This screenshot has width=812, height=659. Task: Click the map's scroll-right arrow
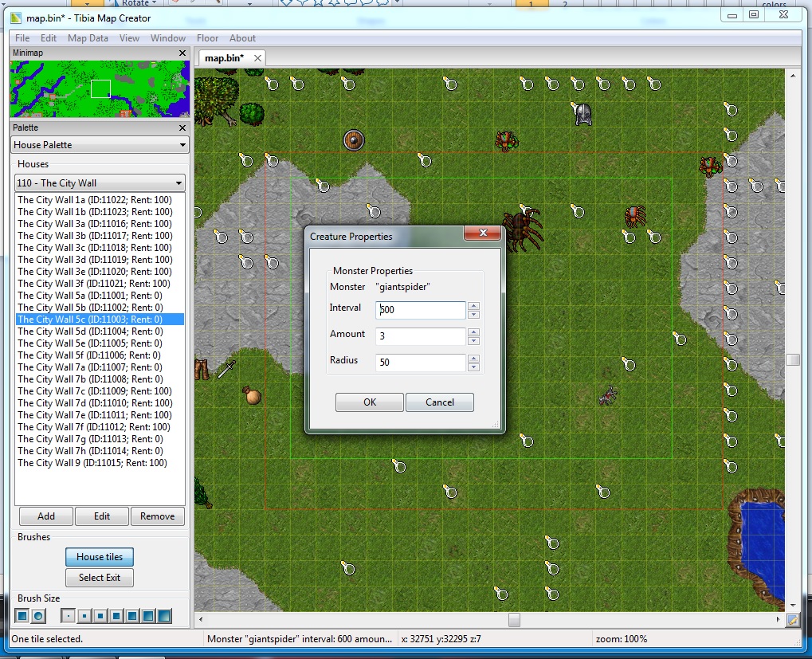pyautogui.click(x=778, y=620)
